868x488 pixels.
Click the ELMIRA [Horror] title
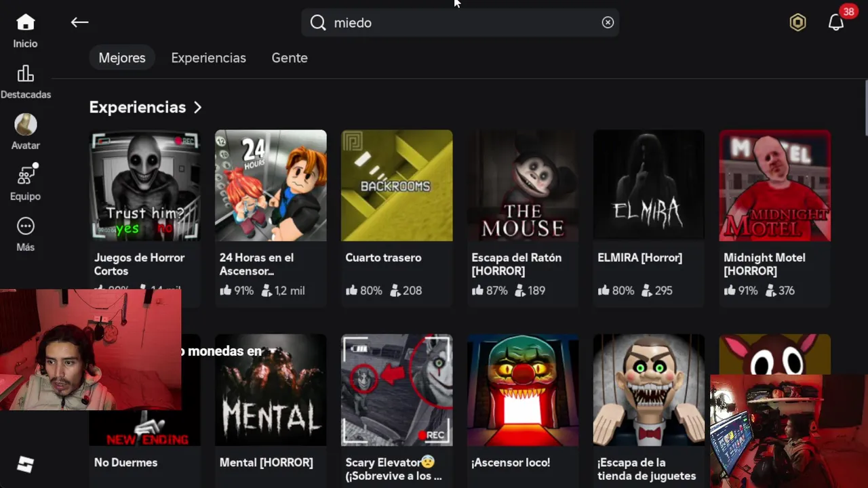(639, 258)
